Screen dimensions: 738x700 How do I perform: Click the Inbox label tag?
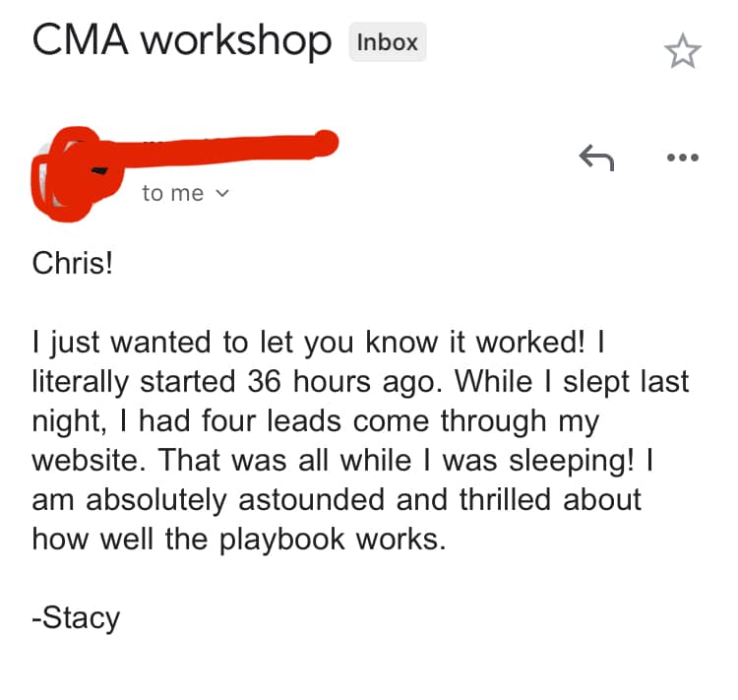click(388, 42)
